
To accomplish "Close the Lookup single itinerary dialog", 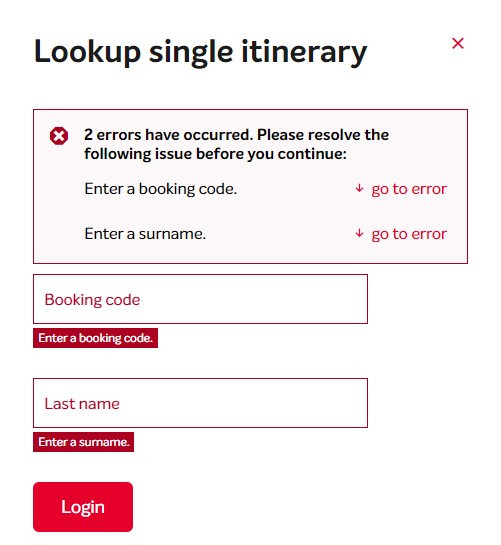I will pos(458,43).
